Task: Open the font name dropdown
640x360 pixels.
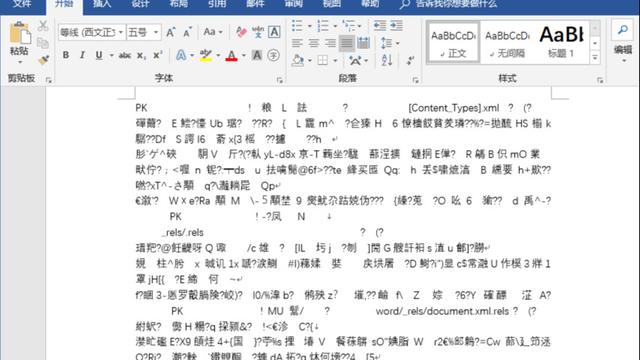Action: pyautogui.click(x=91, y=32)
